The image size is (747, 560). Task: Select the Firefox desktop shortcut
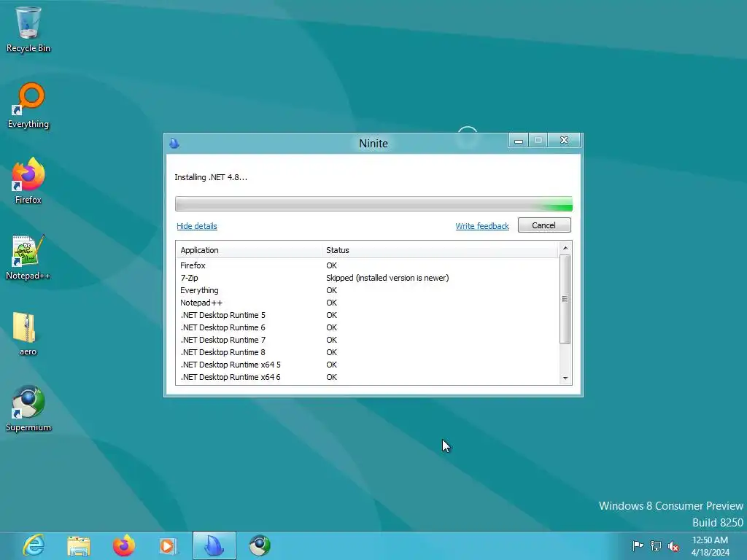point(28,181)
